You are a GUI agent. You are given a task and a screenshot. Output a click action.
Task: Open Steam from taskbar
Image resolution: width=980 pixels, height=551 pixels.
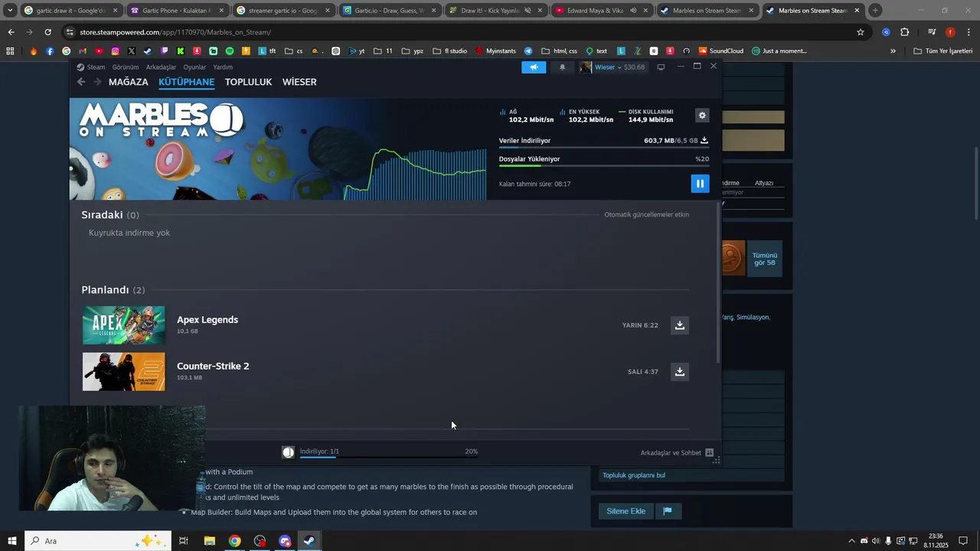[309, 541]
